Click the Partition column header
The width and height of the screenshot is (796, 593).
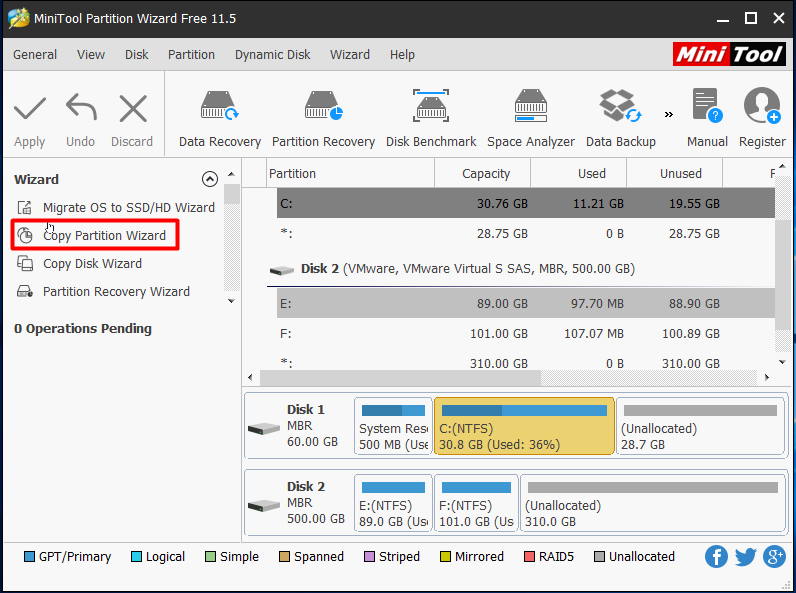point(350,174)
